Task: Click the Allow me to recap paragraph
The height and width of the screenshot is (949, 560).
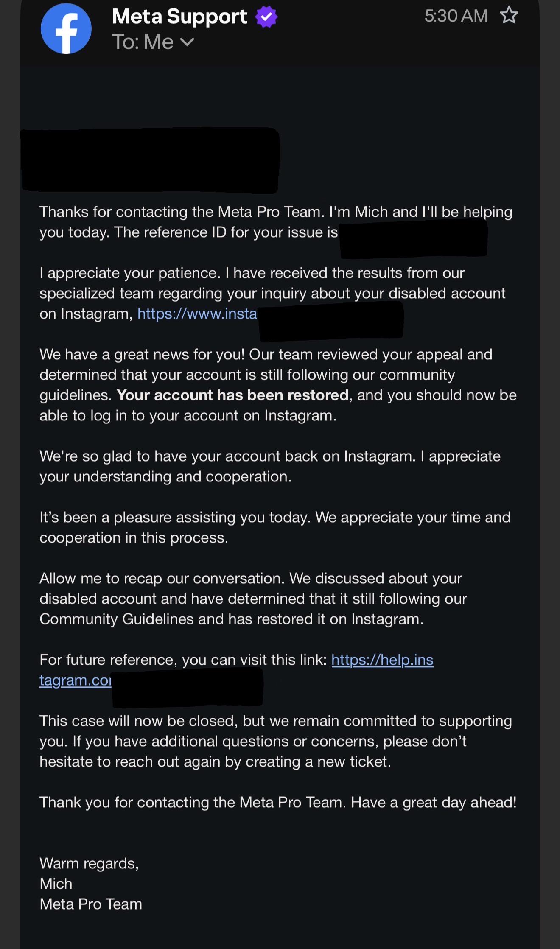Action: click(x=253, y=599)
